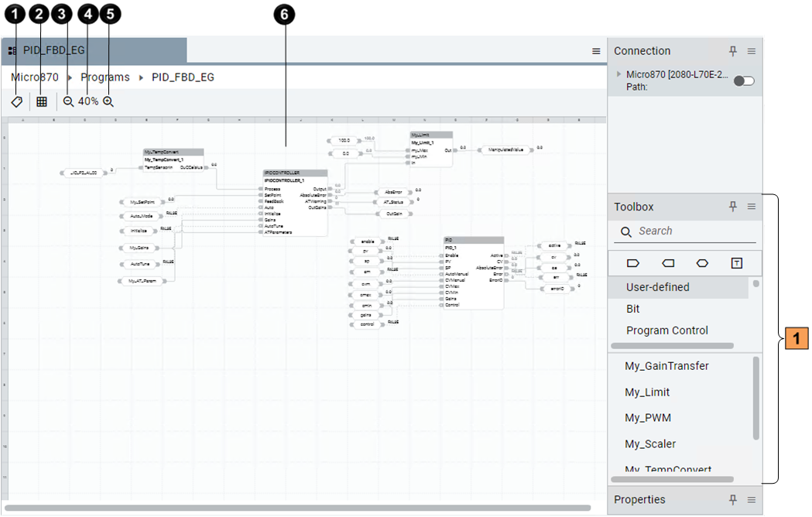The height and width of the screenshot is (517, 812).
Task: Select the text comment icon in Toolbox
Action: pyautogui.click(x=737, y=263)
